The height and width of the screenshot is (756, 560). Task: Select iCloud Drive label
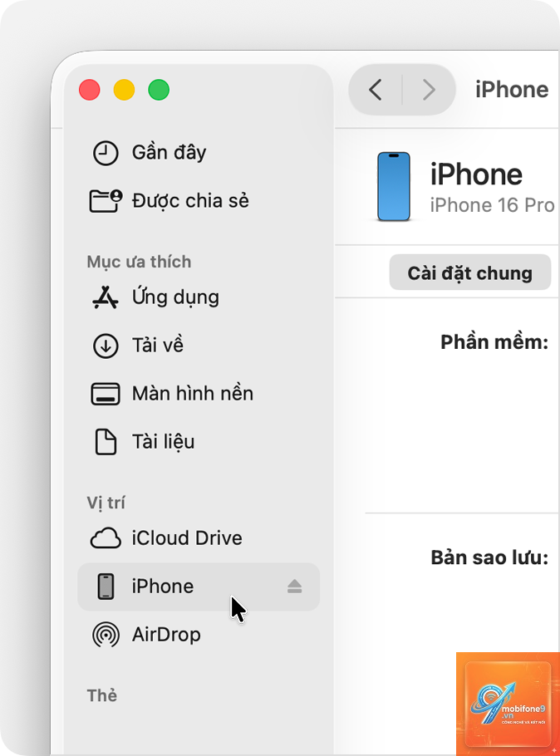tap(187, 538)
